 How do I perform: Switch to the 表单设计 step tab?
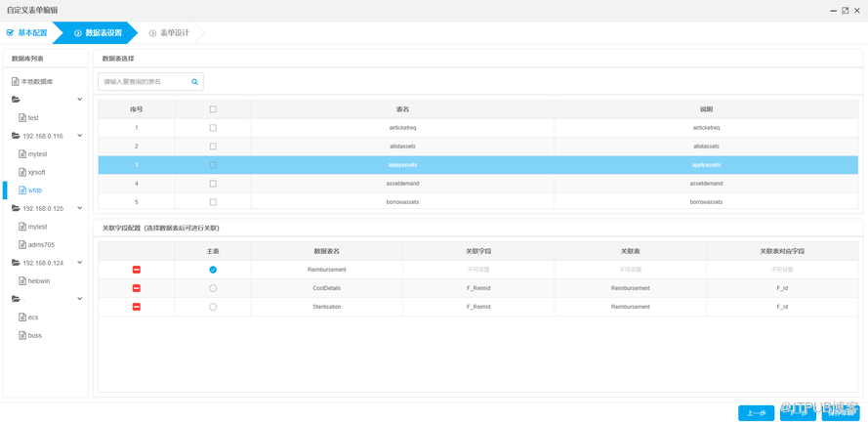point(169,33)
